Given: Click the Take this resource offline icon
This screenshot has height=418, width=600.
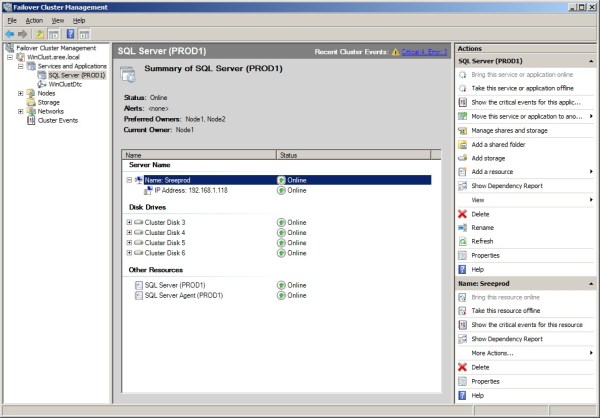Looking at the screenshot, I should click(462, 311).
